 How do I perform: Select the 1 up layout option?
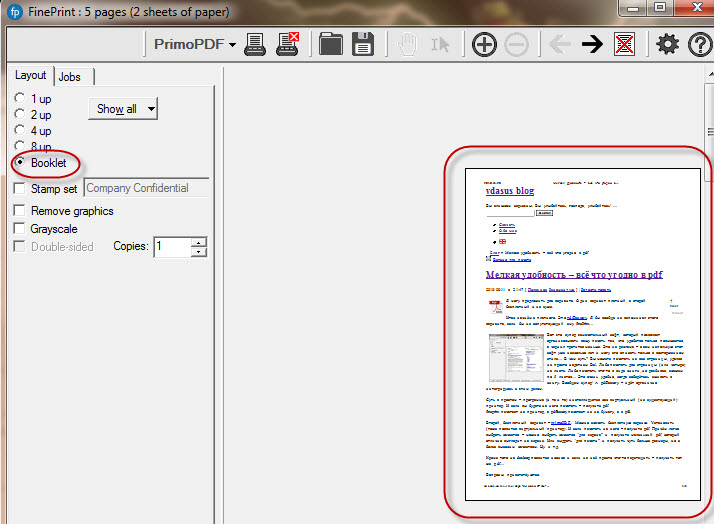20,99
